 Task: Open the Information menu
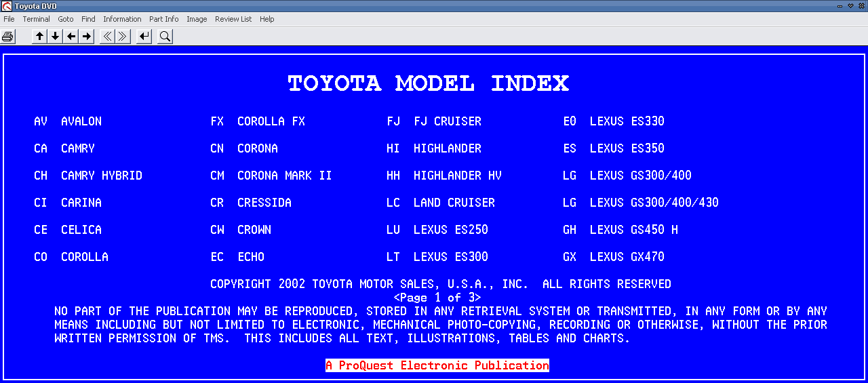pyautogui.click(x=122, y=19)
